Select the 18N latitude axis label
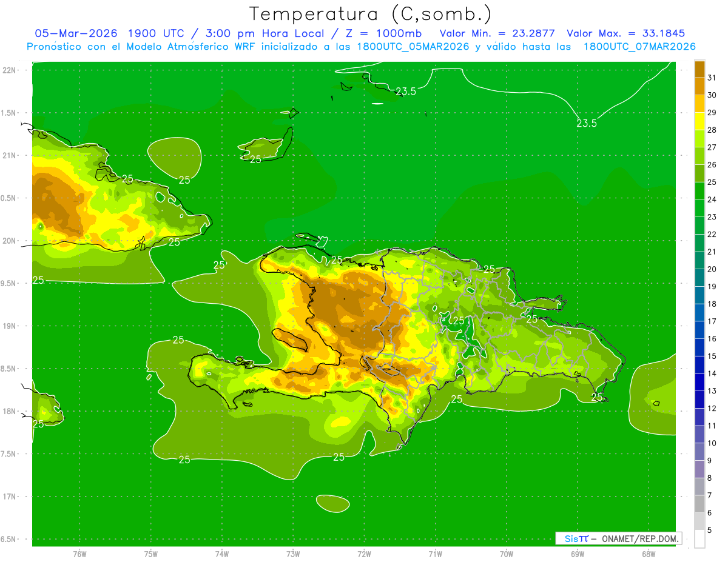 10,411
